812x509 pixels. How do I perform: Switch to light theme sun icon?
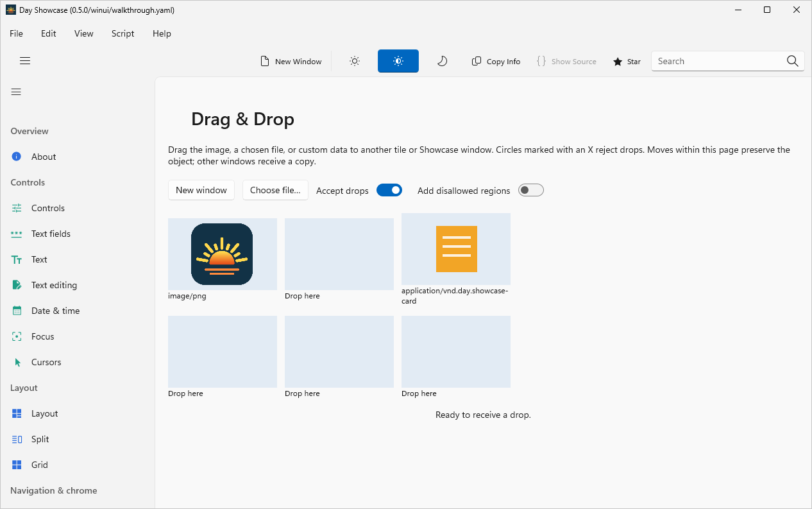[355, 61]
